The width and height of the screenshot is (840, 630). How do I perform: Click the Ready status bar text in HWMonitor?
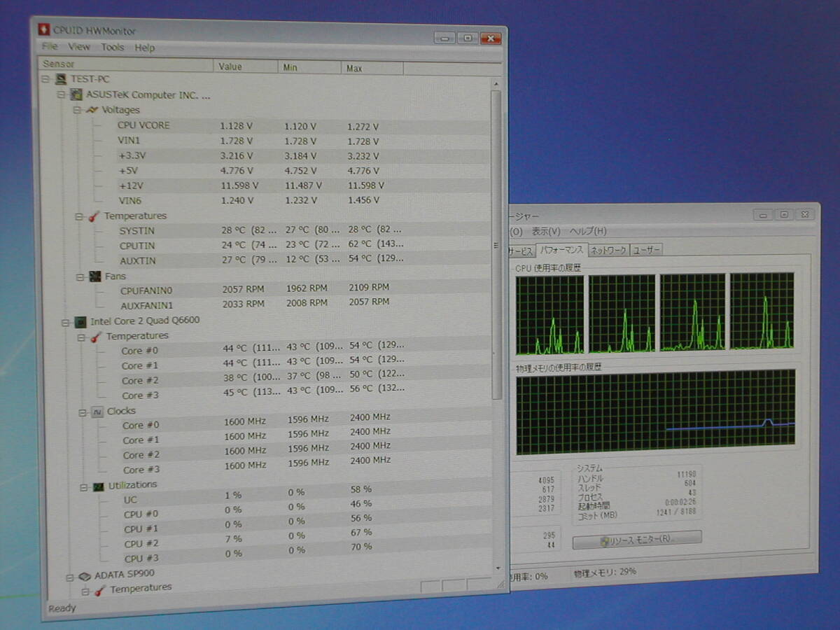[x=62, y=608]
